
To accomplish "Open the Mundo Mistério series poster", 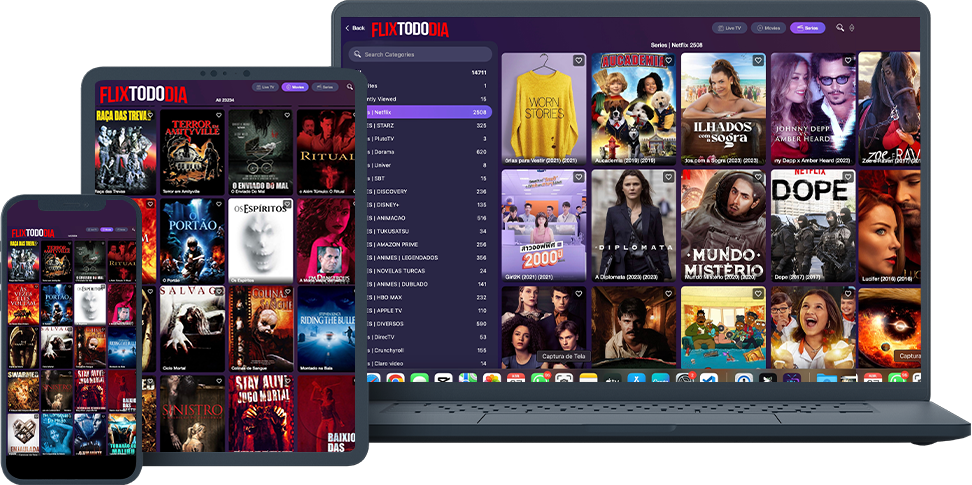I will [x=723, y=225].
